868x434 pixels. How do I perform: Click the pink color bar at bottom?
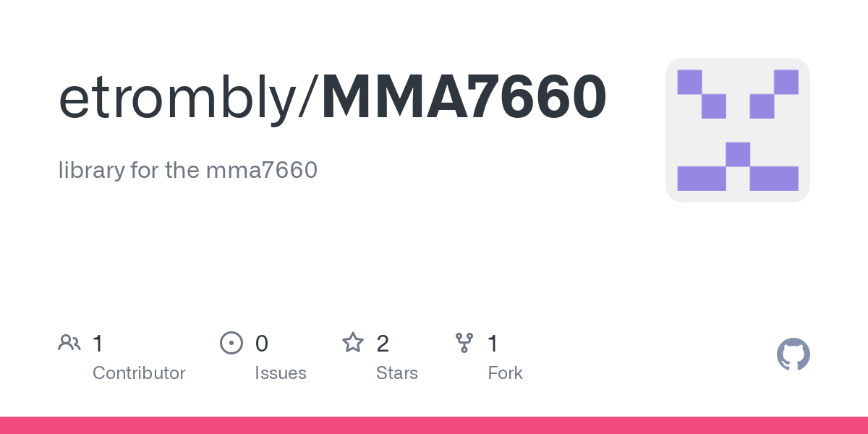point(434,425)
